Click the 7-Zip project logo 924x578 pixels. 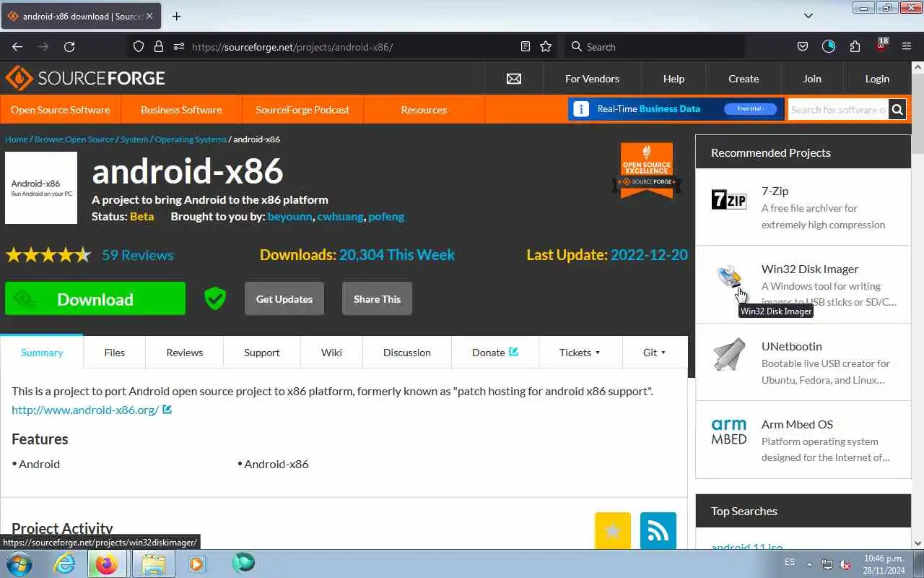(x=729, y=199)
